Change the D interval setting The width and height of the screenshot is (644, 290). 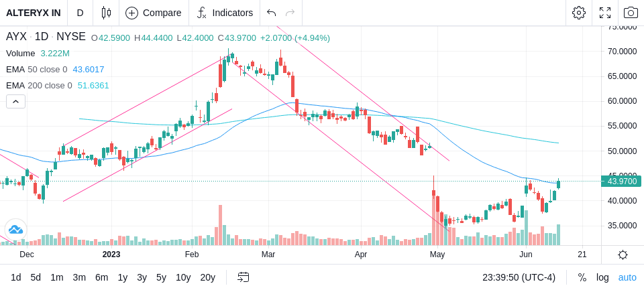(x=80, y=13)
